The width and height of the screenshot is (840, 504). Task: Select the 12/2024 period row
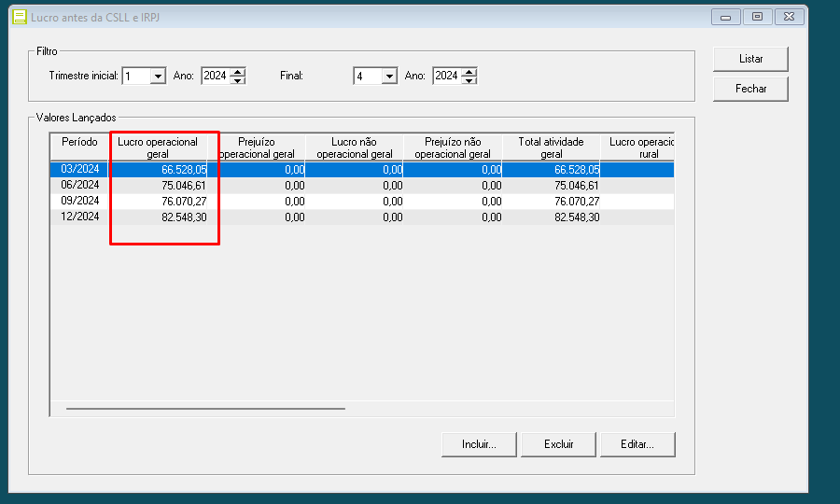coord(80,217)
